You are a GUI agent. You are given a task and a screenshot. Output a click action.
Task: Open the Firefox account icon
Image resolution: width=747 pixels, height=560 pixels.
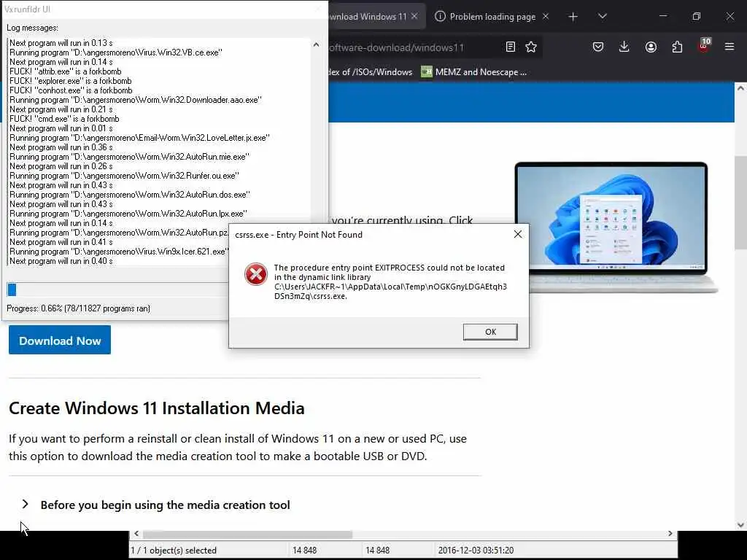[651, 47]
